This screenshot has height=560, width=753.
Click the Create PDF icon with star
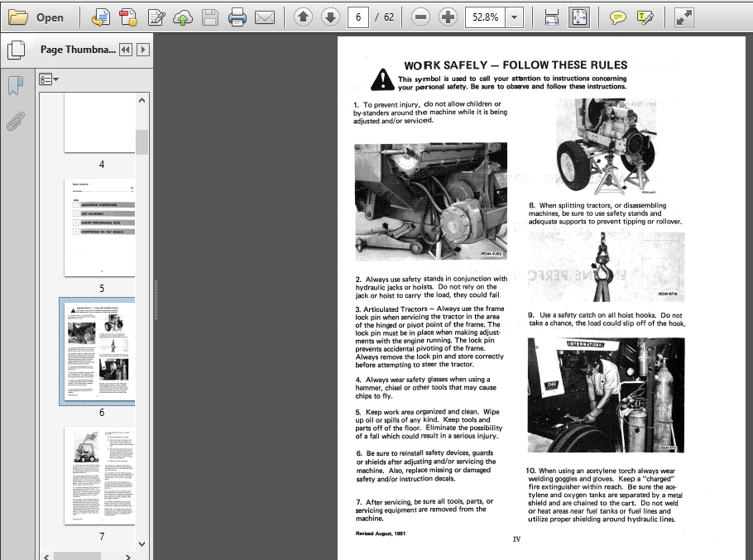tap(128, 17)
